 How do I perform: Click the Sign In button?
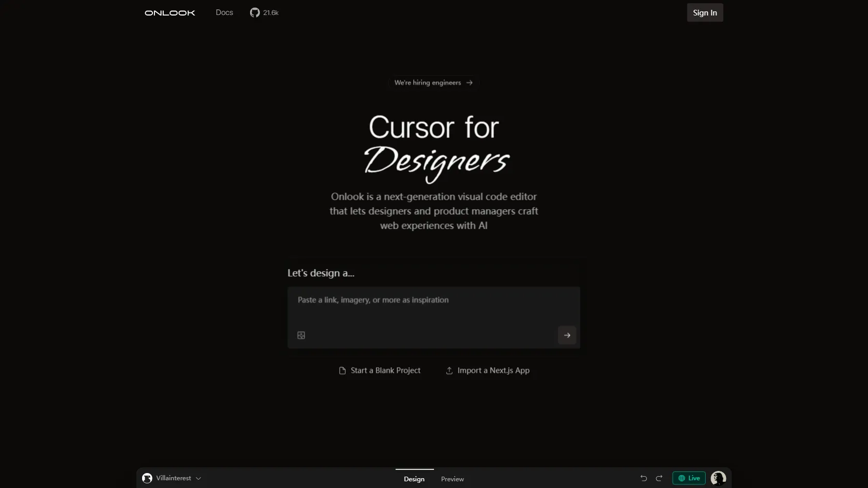tap(705, 13)
